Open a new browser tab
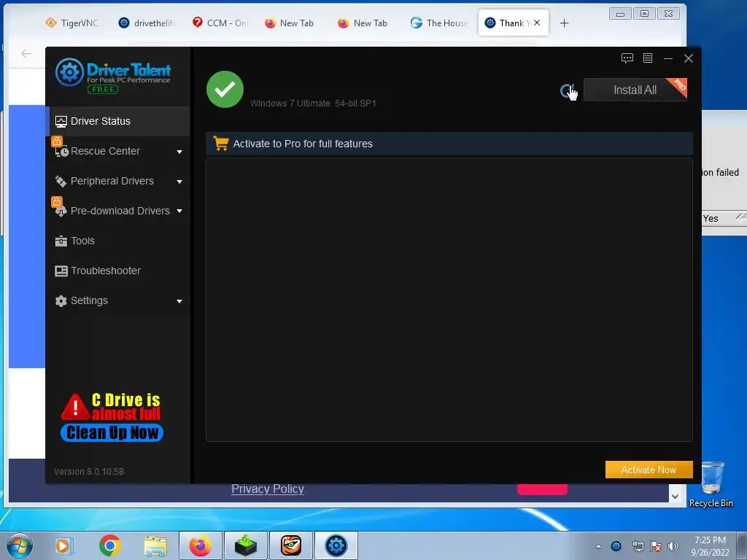The image size is (747, 560). tap(564, 23)
